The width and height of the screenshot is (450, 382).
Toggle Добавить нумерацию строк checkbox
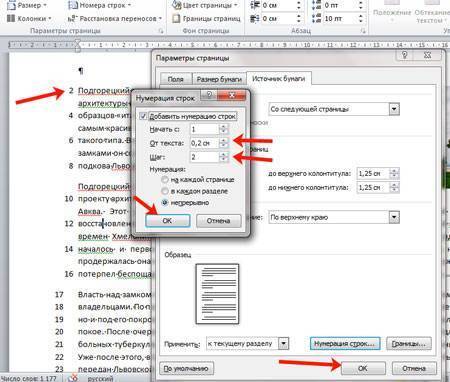click(143, 116)
